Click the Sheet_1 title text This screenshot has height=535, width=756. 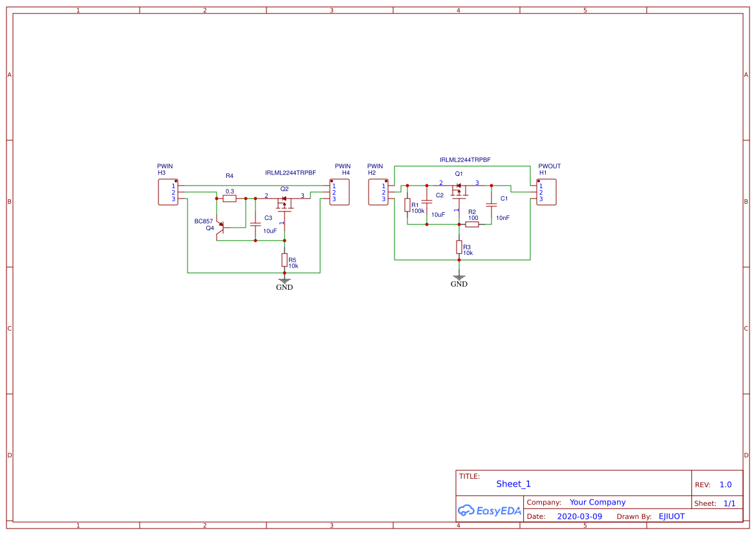tap(513, 483)
